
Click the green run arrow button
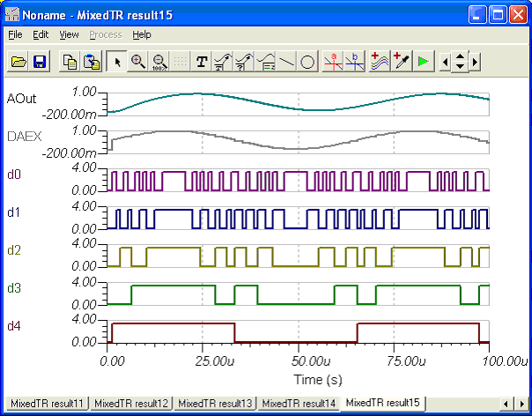pos(424,62)
